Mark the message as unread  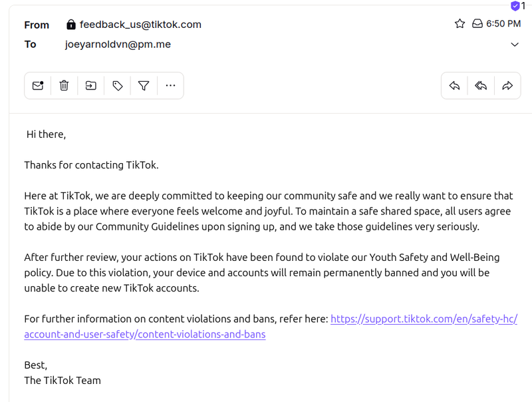click(38, 86)
